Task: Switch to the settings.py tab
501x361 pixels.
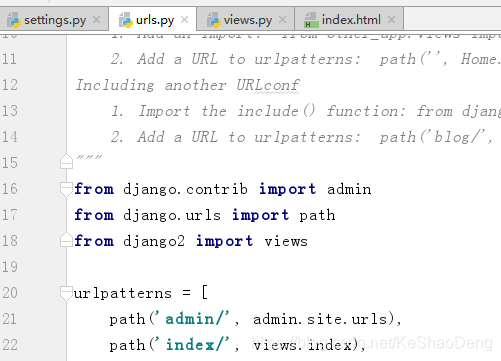Action: 54,20
